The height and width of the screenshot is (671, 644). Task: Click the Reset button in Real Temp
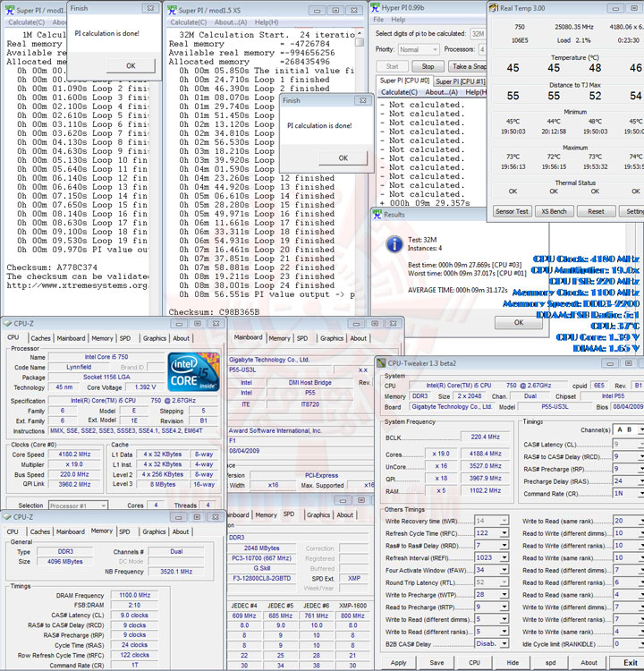[x=596, y=211]
